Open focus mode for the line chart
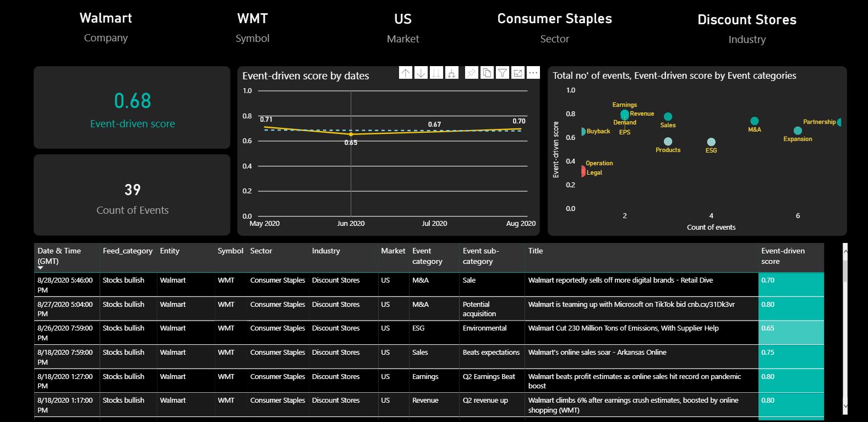The image size is (868, 422). coord(518,73)
